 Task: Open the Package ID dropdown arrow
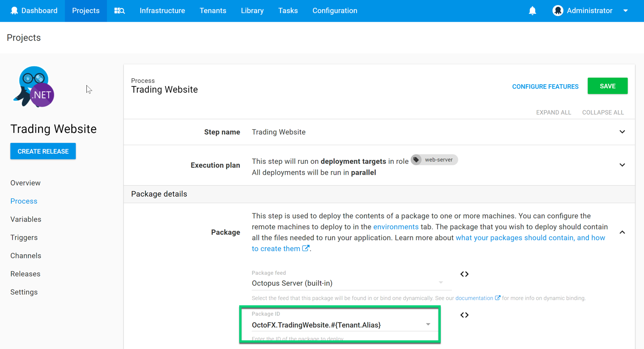click(x=428, y=324)
